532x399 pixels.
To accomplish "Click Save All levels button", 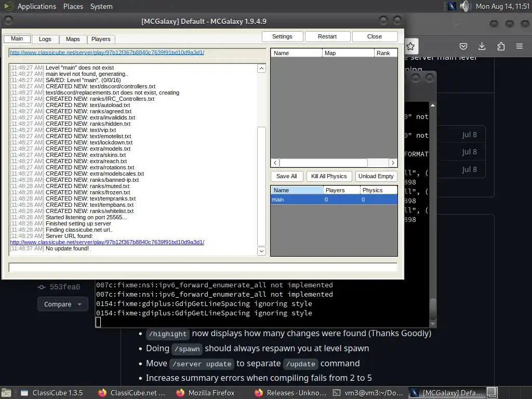I will pyautogui.click(x=287, y=176).
